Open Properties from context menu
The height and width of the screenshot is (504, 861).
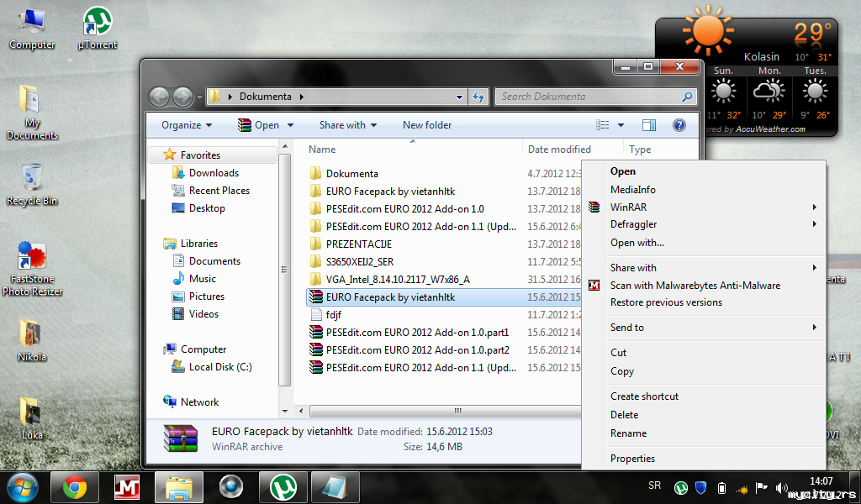click(x=704, y=459)
